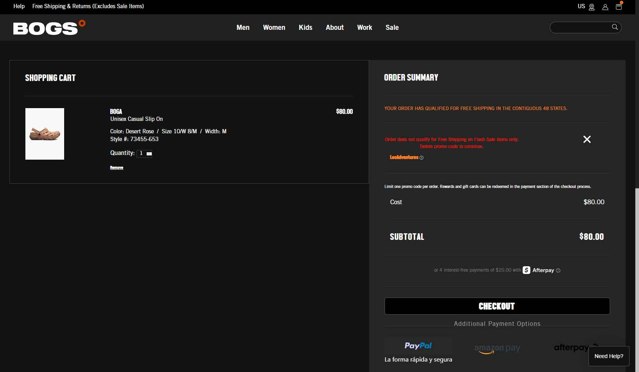Screen dimensions: 639x372
Task: Click the Style #: 73455-653 text
Action: pos(134,139)
